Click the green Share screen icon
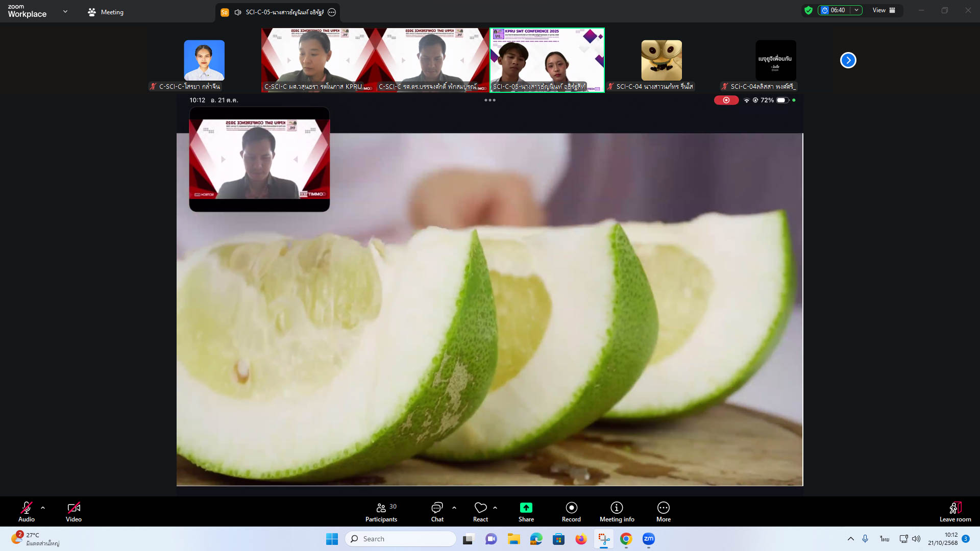 pos(526,508)
